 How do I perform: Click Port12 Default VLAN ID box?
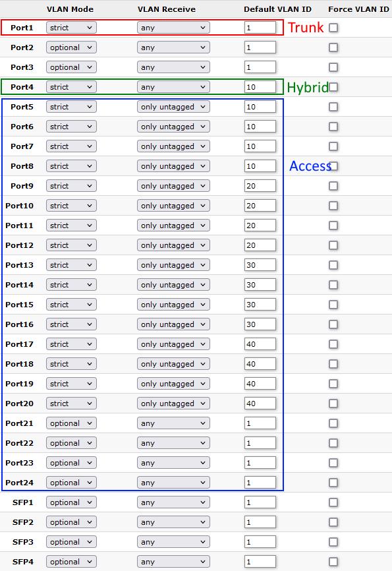pos(260,245)
